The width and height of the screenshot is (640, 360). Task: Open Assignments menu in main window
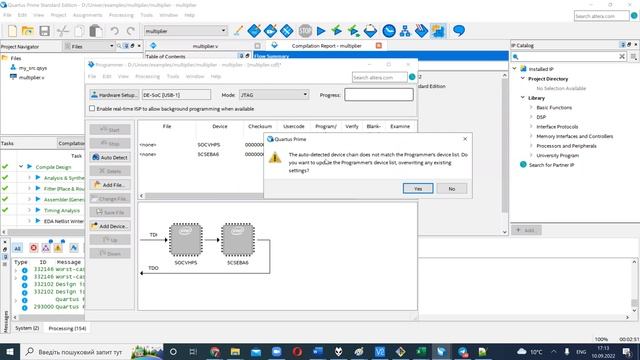[x=87, y=15]
